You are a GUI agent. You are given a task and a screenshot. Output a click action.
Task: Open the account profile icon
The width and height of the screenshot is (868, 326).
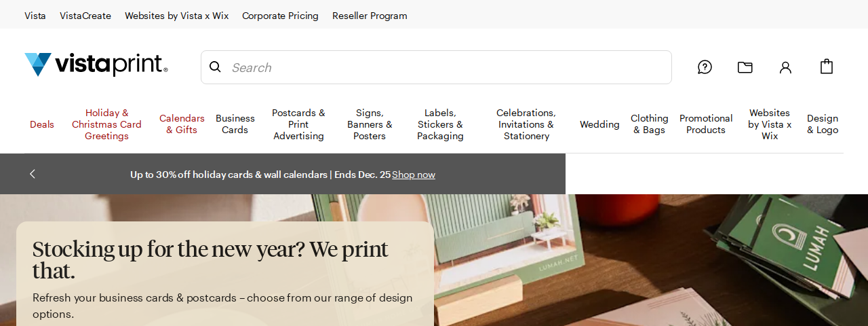pos(785,67)
